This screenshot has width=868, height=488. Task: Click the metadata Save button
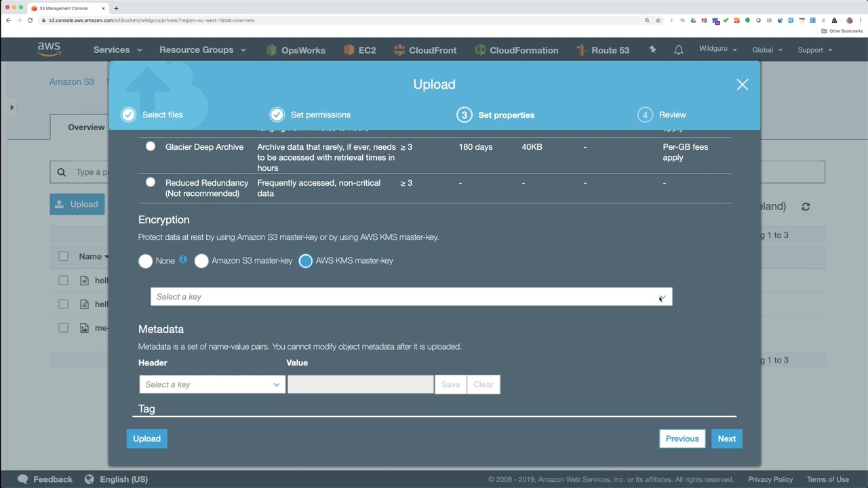point(450,384)
